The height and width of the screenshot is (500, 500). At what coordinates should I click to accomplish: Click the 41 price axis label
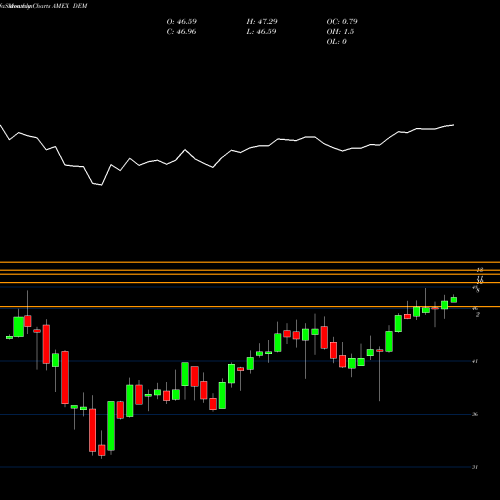pyautogui.click(x=475, y=361)
